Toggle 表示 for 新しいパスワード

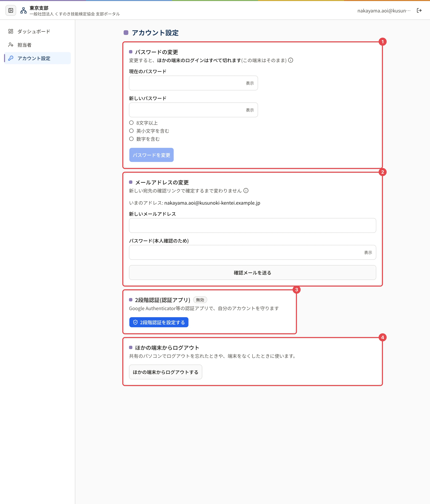point(250,110)
